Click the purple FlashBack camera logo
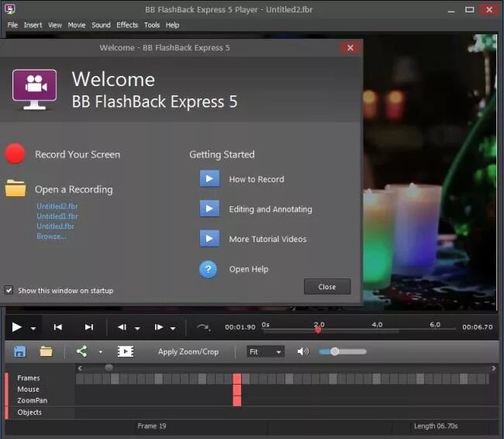This screenshot has width=504, height=439. click(x=34, y=89)
